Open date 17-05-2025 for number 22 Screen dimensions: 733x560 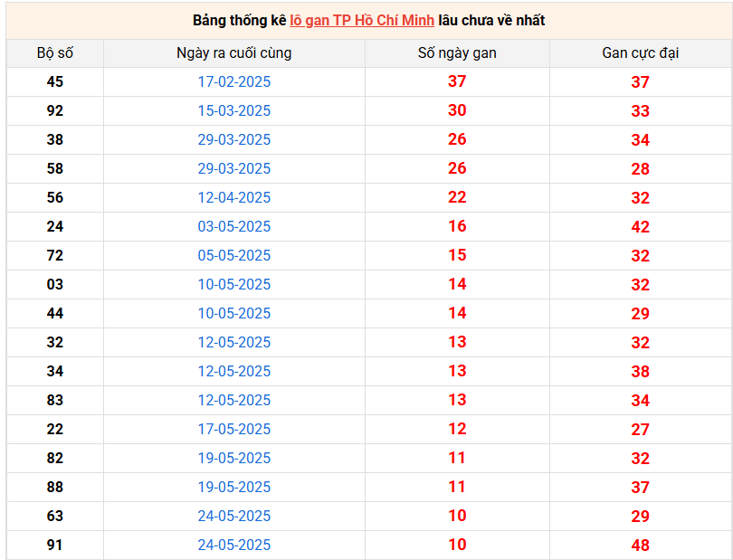coord(234,429)
